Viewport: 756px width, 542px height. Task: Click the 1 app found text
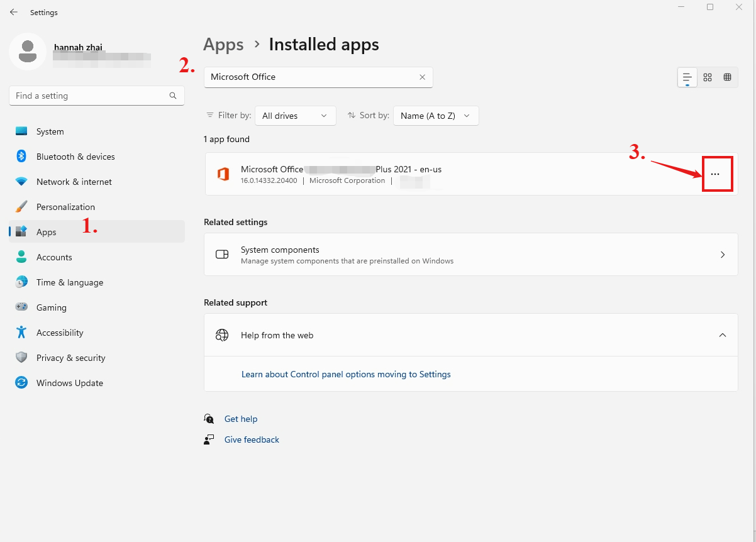226,139
